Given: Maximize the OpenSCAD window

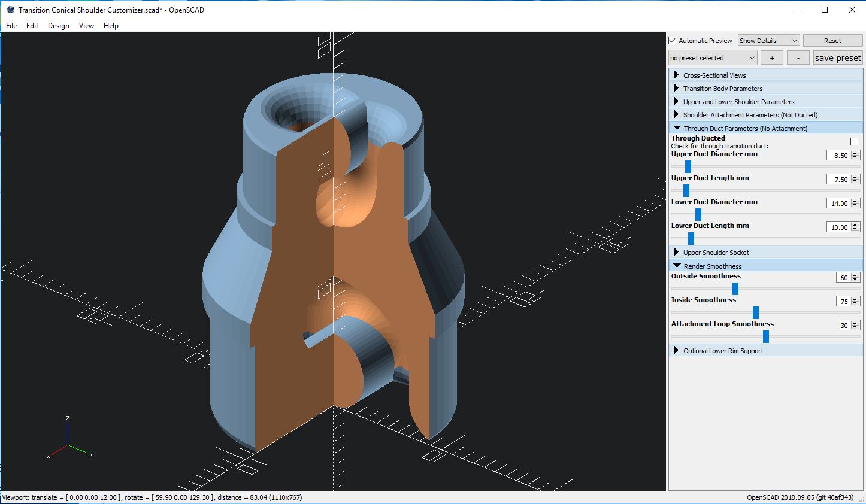Looking at the screenshot, I should 825,10.
